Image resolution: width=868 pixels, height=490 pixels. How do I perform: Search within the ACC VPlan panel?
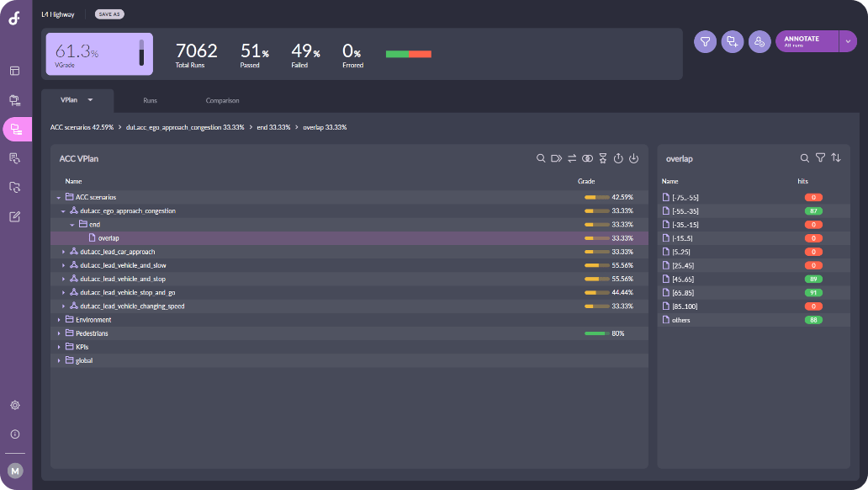[x=541, y=158]
